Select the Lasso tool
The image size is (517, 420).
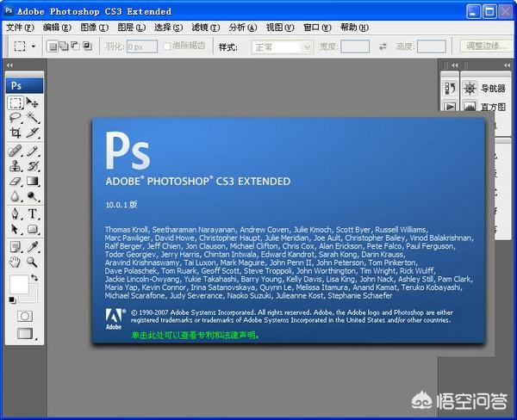tap(16, 118)
